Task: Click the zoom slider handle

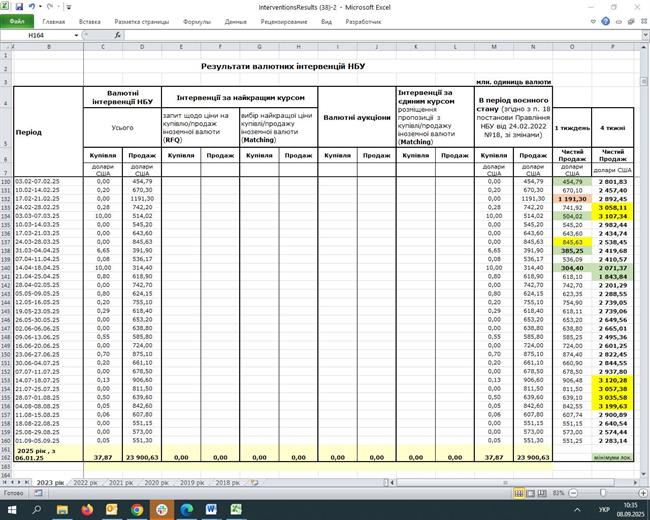Action: (603, 493)
